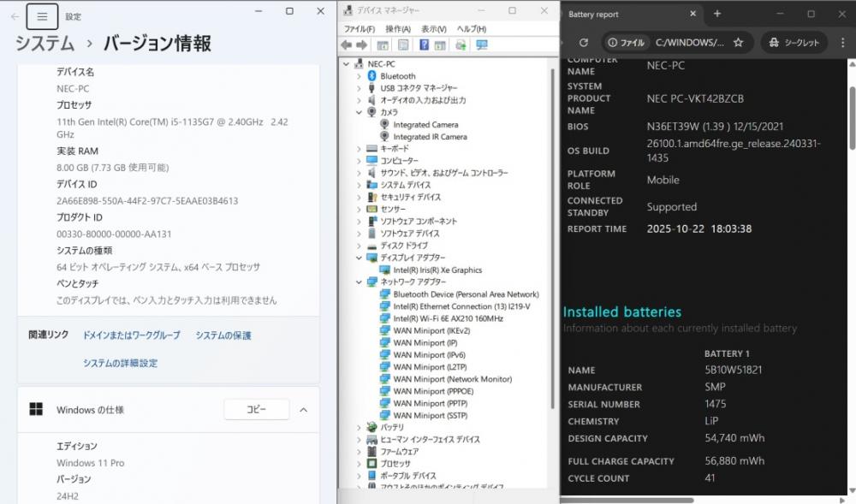Collapse the ネットワーク アダプター category
856x504 pixels.
[360, 282]
